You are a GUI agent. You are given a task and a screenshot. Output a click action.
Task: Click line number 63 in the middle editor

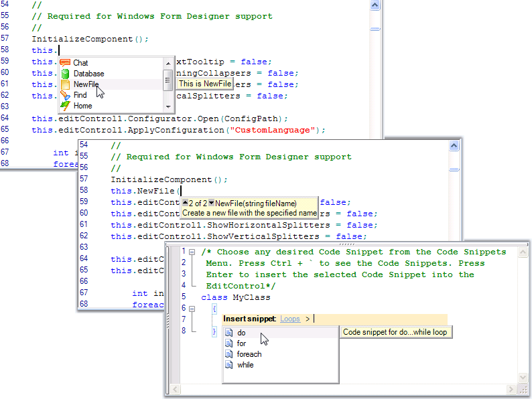tap(84, 247)
